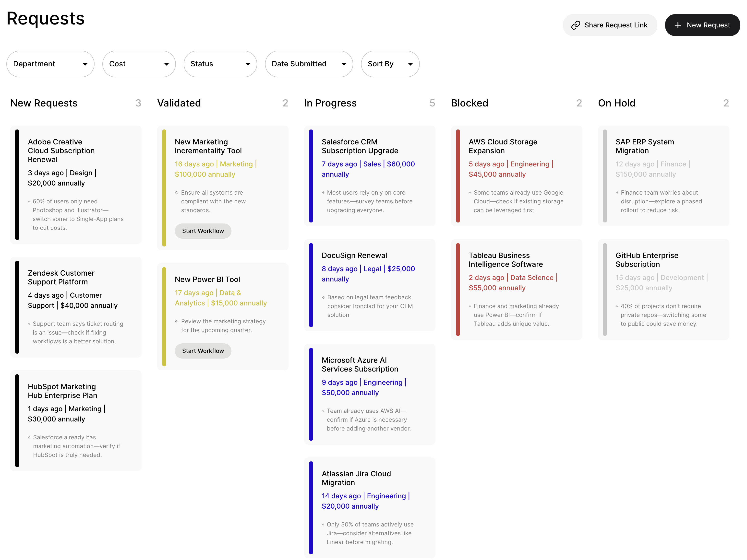The width and height of the screenshot is (747, 560).
Task: Open the Sort By dropdown
Action: click(x=390, y=64)
